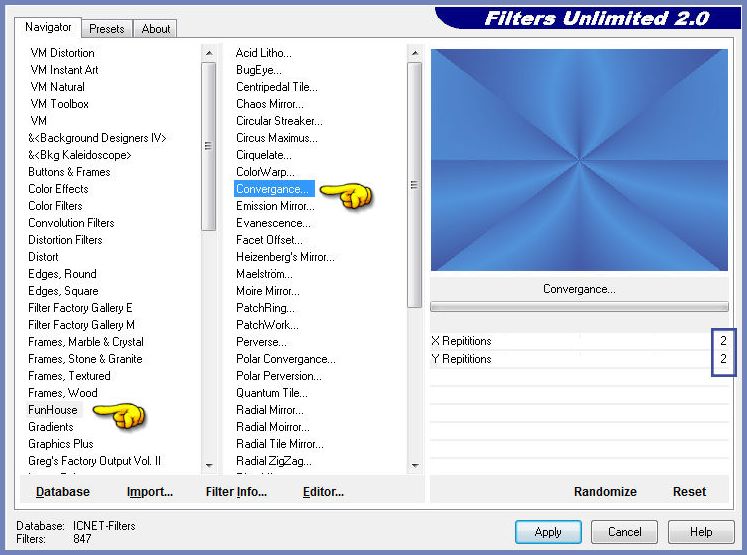Image resolution: width=747 pixels, height=555 pixels.
Task: Choose the Convergance... filter
Action: (274, 189)
